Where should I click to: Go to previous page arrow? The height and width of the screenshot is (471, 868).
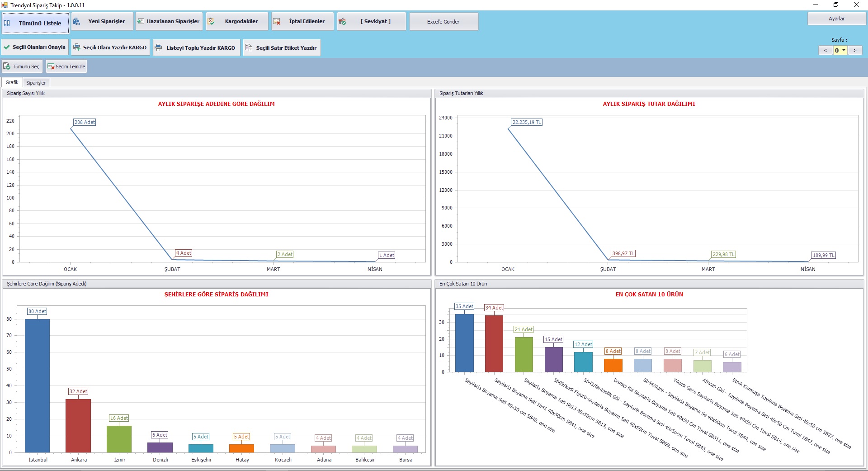click(826, 50)
